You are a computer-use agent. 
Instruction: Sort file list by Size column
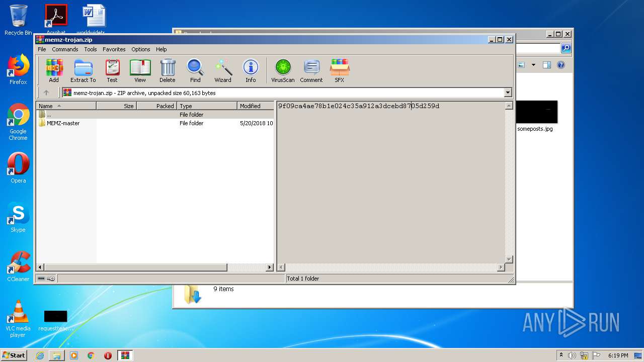116,106
